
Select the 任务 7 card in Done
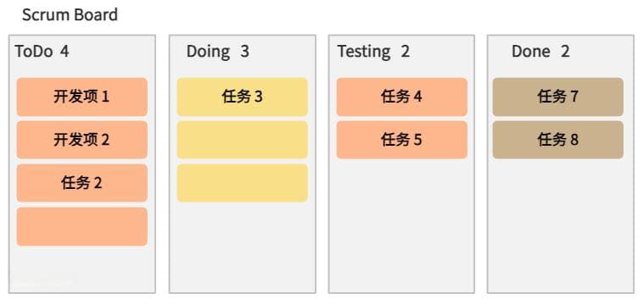557,97
